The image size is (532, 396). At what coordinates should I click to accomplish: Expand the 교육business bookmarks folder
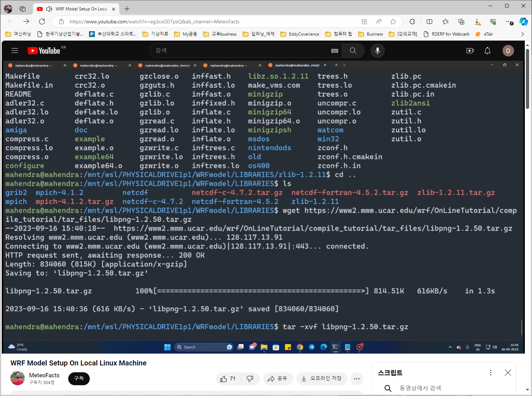point(220,34)
